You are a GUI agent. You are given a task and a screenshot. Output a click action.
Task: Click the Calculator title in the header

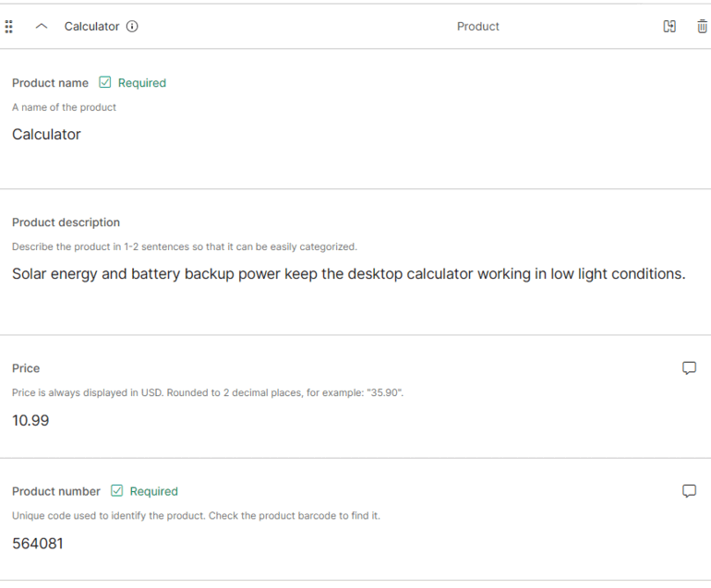(x=91, y=27)
